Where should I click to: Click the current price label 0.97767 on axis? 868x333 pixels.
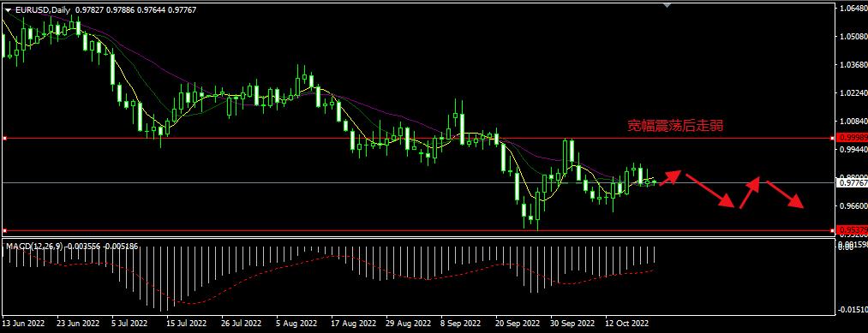click(x=852, y=182)
